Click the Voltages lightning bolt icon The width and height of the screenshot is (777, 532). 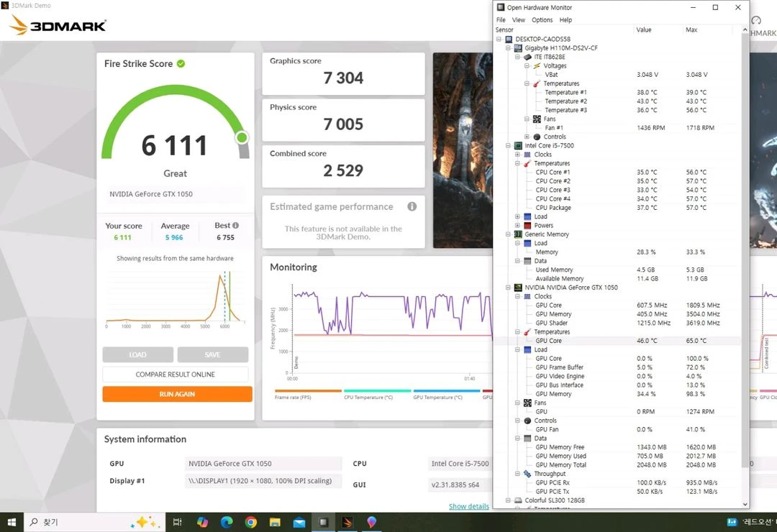(537, 66)
